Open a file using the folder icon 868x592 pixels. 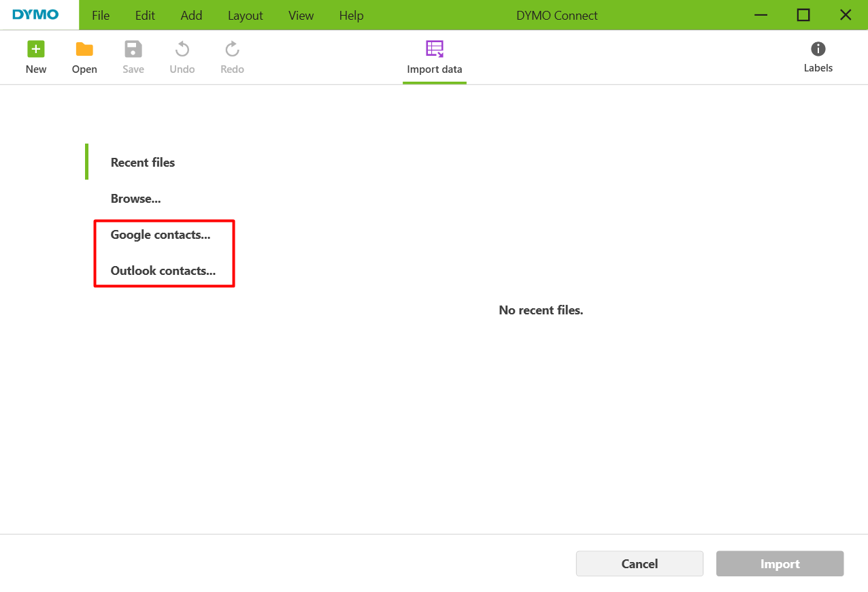[84, 50]
